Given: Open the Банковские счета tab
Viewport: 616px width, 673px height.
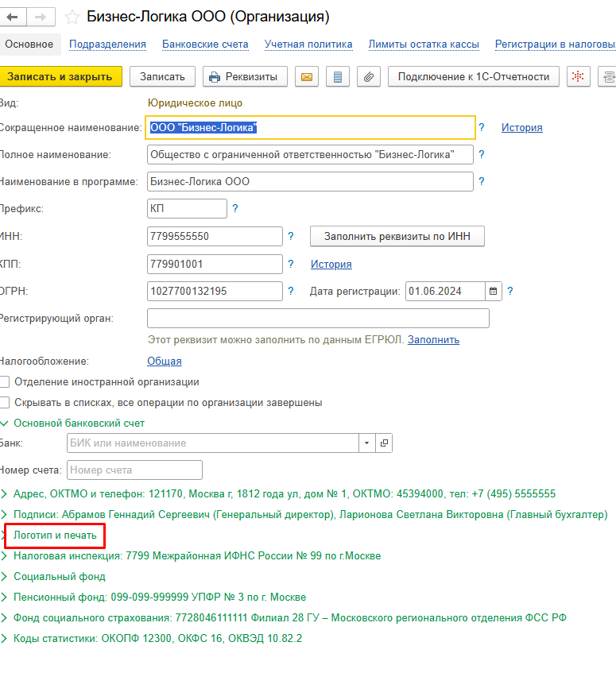Looking at the screenshot, I should [x=205, y=44].
